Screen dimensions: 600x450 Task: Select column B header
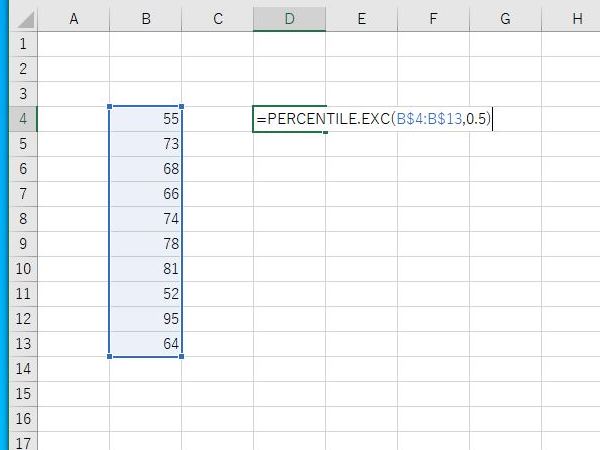(145, 19)
